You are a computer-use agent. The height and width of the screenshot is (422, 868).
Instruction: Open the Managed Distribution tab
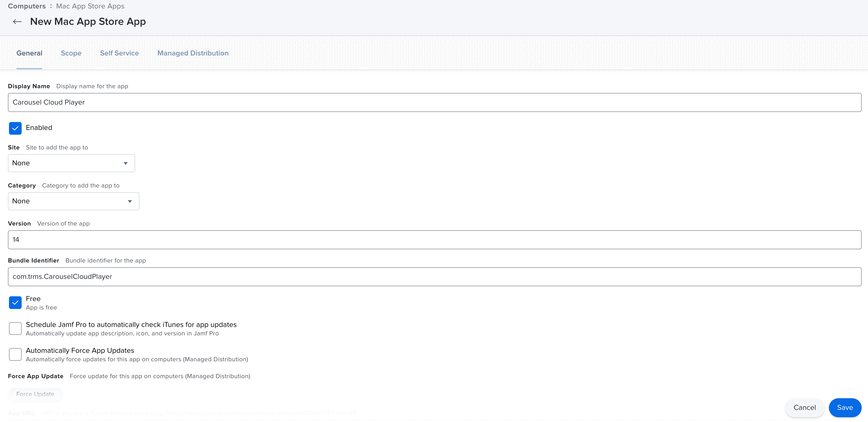193,53
